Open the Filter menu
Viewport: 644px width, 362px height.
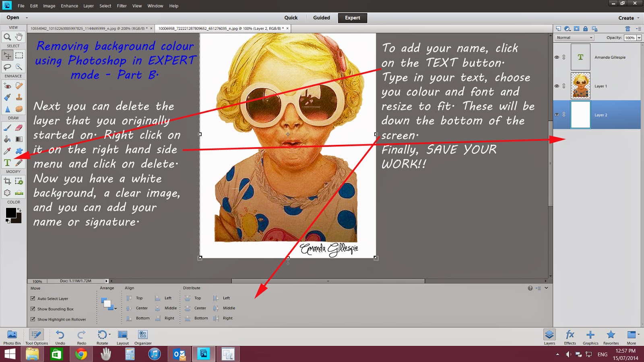121,6
